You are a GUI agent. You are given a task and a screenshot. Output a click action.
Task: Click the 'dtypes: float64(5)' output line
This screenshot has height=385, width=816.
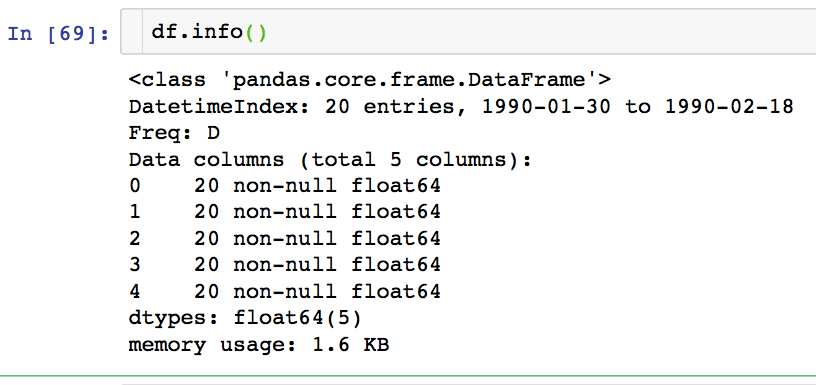click(x=245, y=318)
